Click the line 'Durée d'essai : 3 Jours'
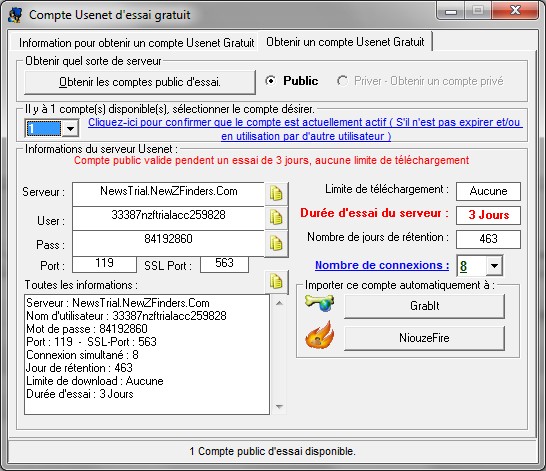546x471 pixels. tap(80, 394)
